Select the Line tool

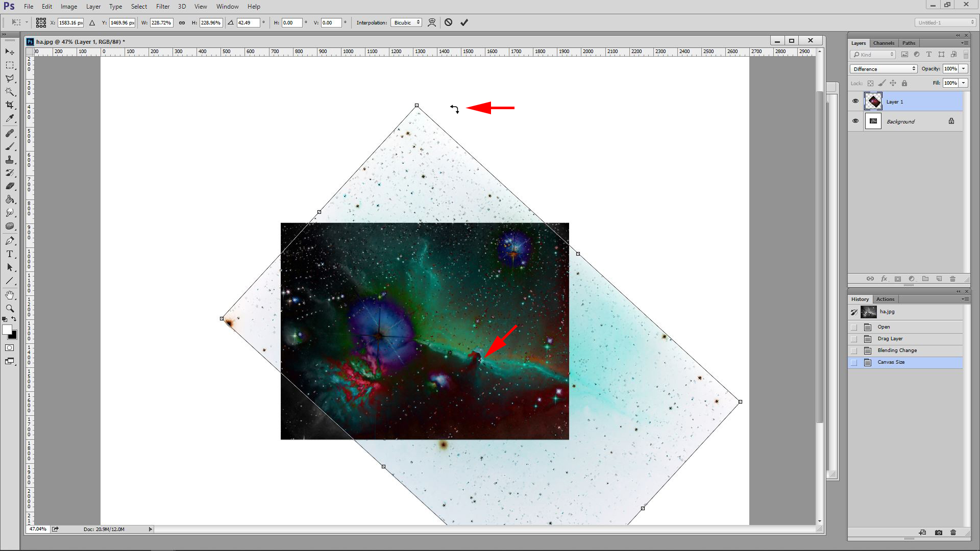[x=10, y=281]
